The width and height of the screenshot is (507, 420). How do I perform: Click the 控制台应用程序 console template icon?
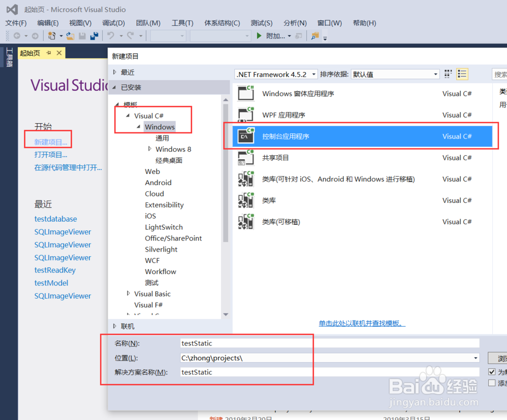(x=246, y=136)
